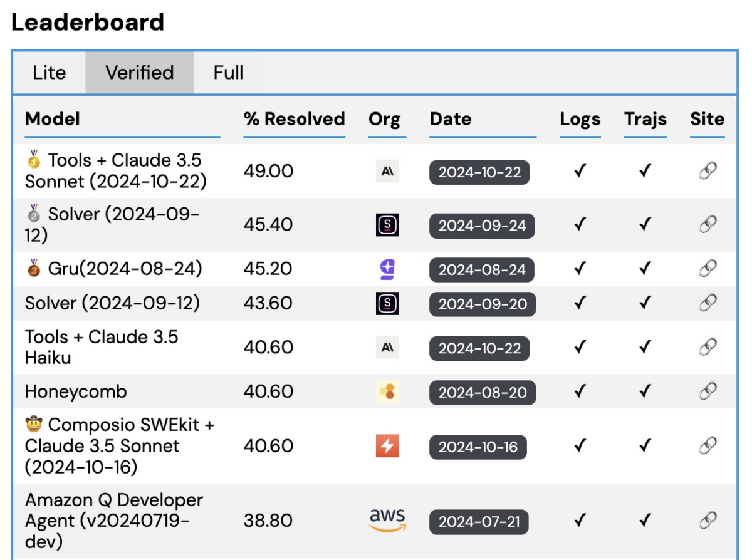The height and width of the screenshot is (560, 752).
Task: Select the Trajs checkmark in the Gru row
Action: tap(645, 269)
